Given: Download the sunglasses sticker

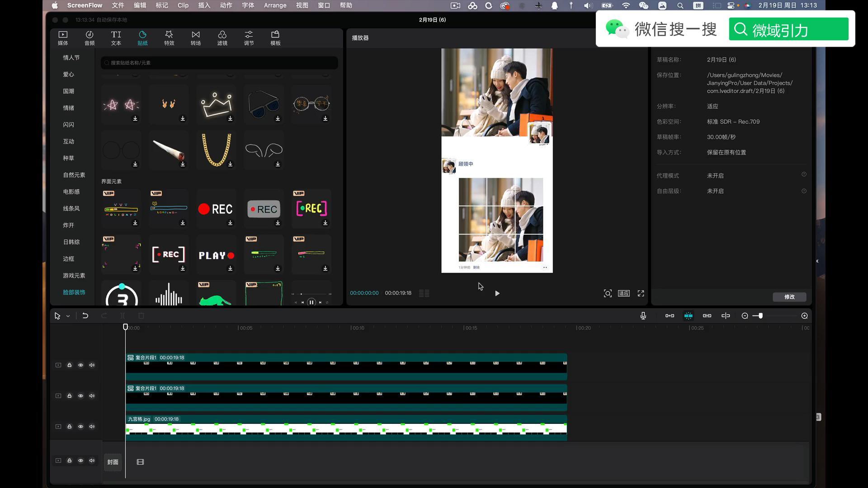Looking at the screenshot, I should [x=278, y=118].
